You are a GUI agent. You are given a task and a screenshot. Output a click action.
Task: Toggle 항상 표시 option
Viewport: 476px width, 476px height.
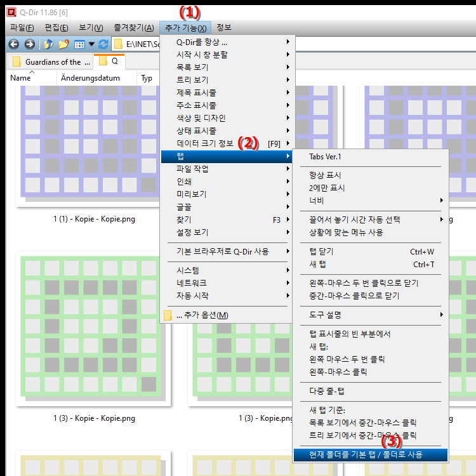pyautogui.click(x=371, y=175)
